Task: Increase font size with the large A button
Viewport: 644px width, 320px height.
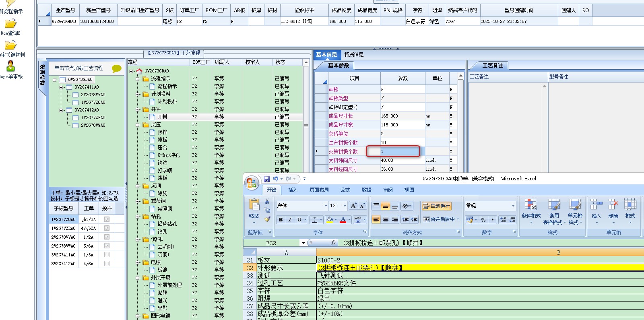Action: (x=353, y=206)
